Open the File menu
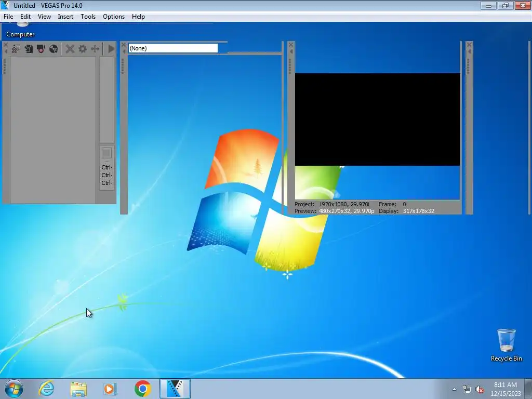 click(8, 16)
